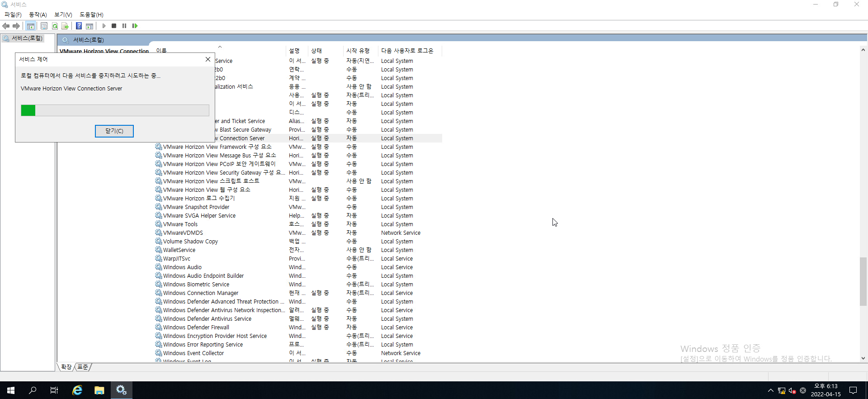
Task: Close the 서비스 제어 dialog with X
Action: [208, 59]
